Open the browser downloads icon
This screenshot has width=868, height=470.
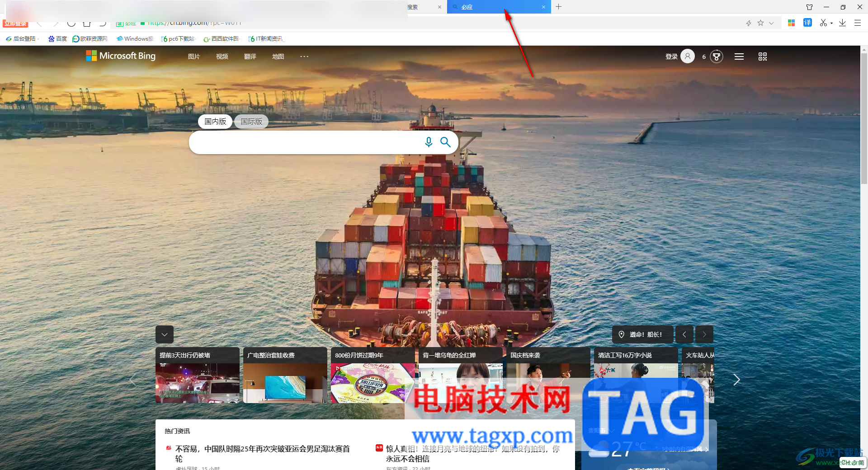coord(842,23)
